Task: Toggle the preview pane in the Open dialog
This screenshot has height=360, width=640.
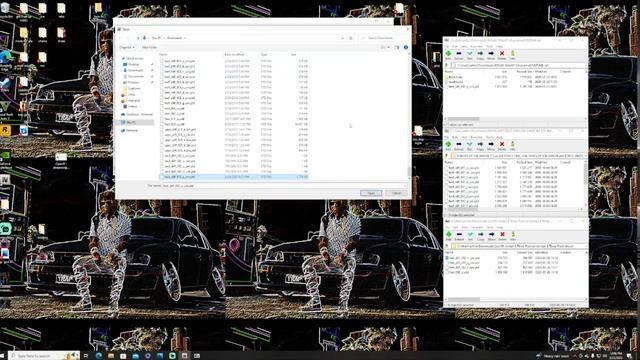Action: [397, 47]
